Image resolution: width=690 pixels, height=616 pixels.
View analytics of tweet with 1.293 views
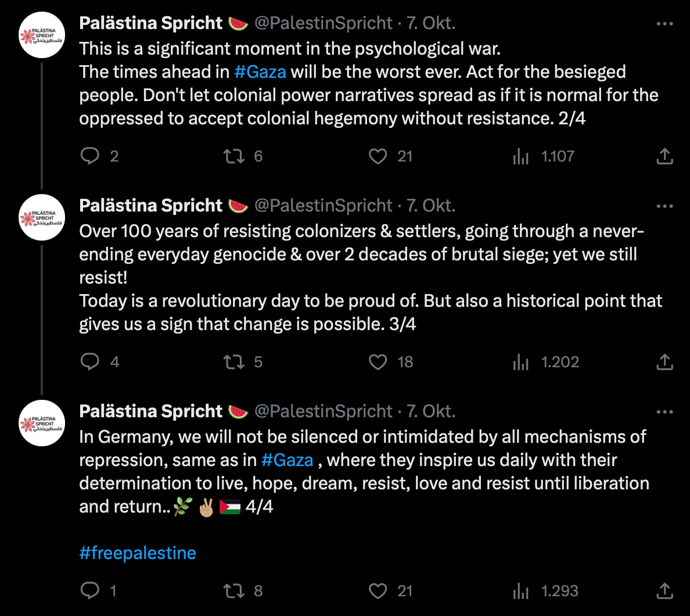[x=521, y=590]
